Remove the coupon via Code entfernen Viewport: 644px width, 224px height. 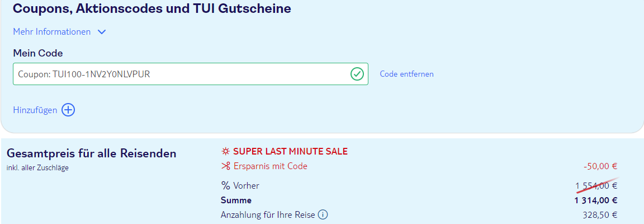click(406, 74)
